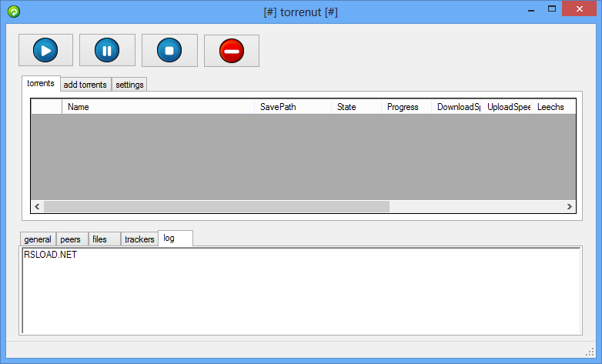Image resolution: width=602 pixels, height=364 pixels.
Task: Sort by the SavePath column header
Action: click(x=293, y=107)
